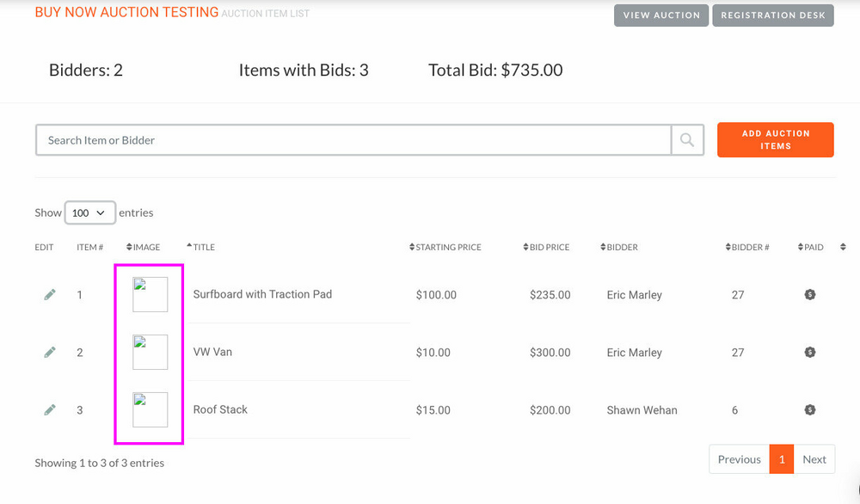Screen dimensions: 860x504
Task: Toggle the paid dollar icon for VW Van
Action: tap(809, 353)
